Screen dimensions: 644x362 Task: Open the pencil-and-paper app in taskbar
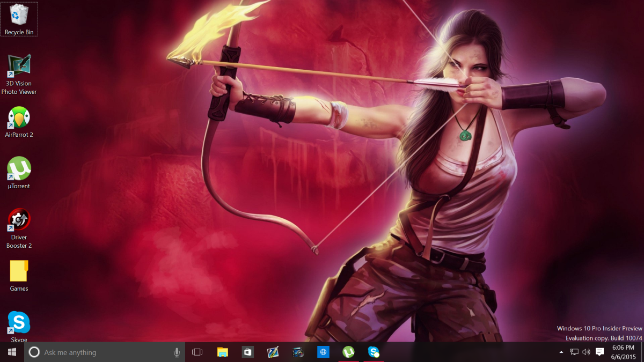click(273, 352)
